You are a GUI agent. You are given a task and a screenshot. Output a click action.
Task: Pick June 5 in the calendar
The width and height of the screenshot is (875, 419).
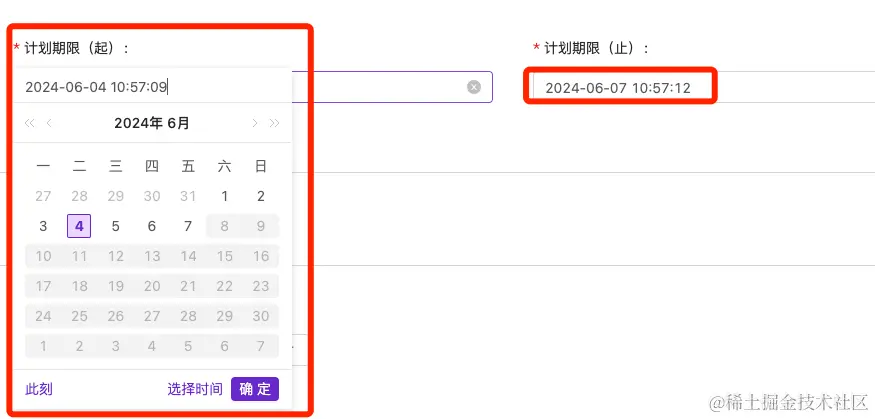(116, 226)
